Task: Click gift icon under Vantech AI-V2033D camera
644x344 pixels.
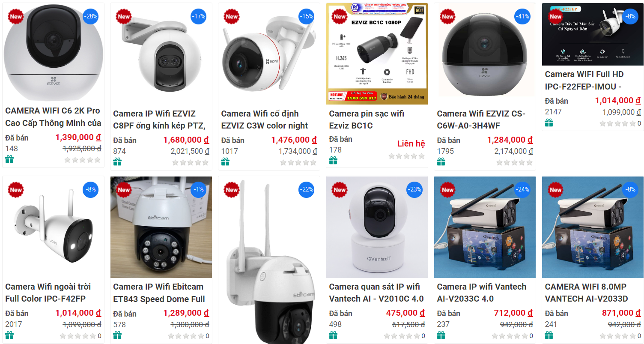Action: [x=549, y=335]
